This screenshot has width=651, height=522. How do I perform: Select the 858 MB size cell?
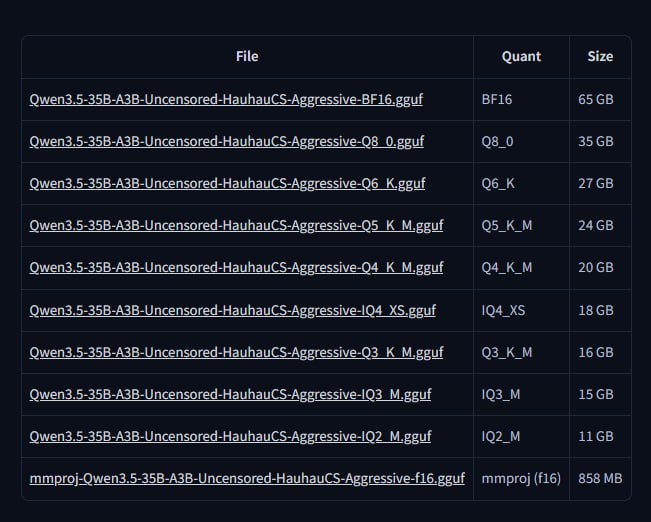(600, 479)
